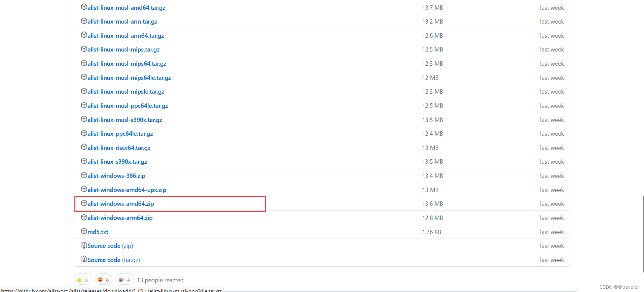Screen dimensions: 644x292
Task: Click package icon beside md5.txt
Action: pyautogui.click(x=84, y=231)
